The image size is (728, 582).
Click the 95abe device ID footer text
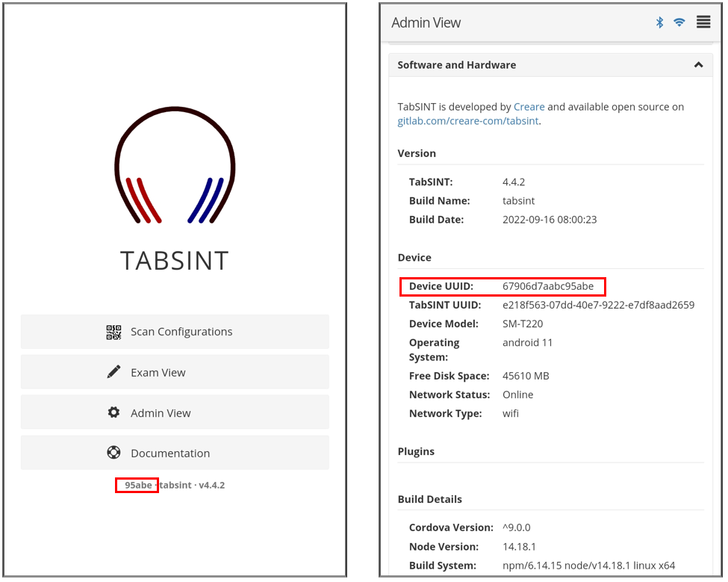[138, 485]
